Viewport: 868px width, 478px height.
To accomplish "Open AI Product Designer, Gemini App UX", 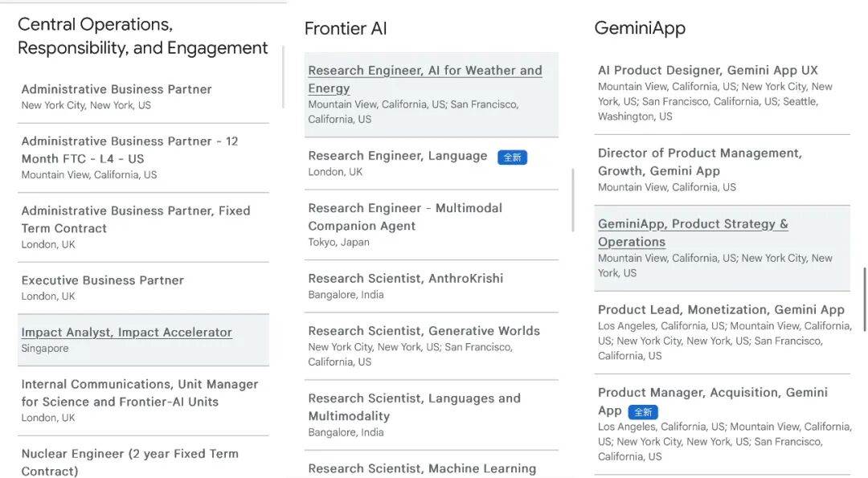I will [x=707, y=71].
